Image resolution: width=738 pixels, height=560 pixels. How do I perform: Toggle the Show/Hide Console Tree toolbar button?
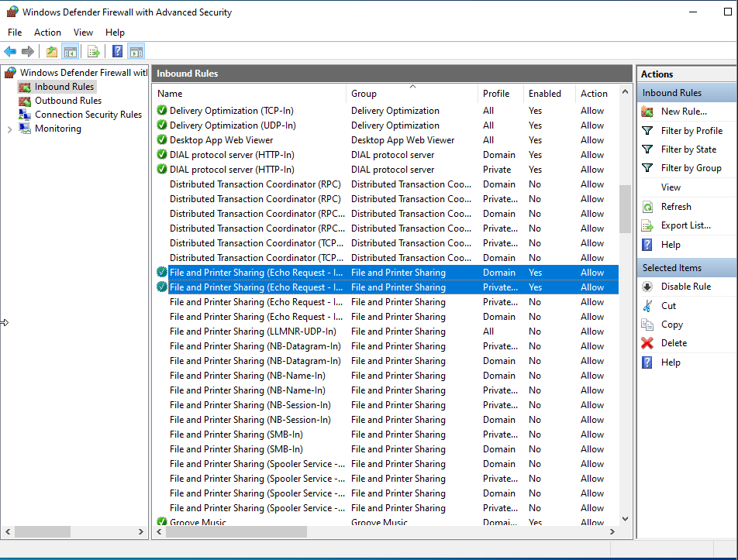pos(71,52)
